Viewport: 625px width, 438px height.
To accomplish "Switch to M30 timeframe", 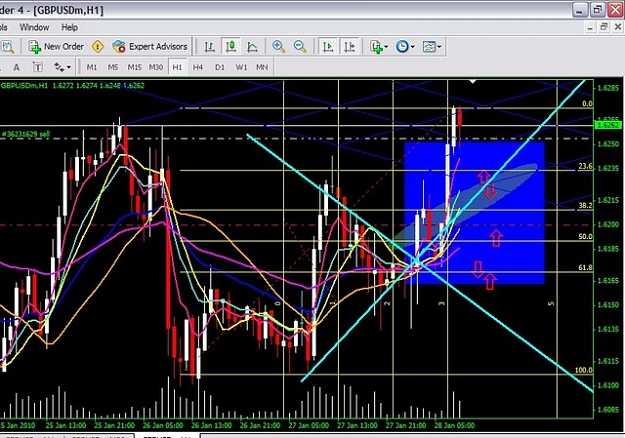I will (x=156, y=67).
